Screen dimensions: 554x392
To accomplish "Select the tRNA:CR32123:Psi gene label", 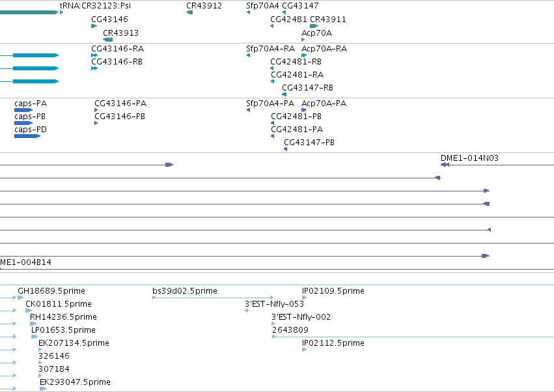I will coord(95,6).
